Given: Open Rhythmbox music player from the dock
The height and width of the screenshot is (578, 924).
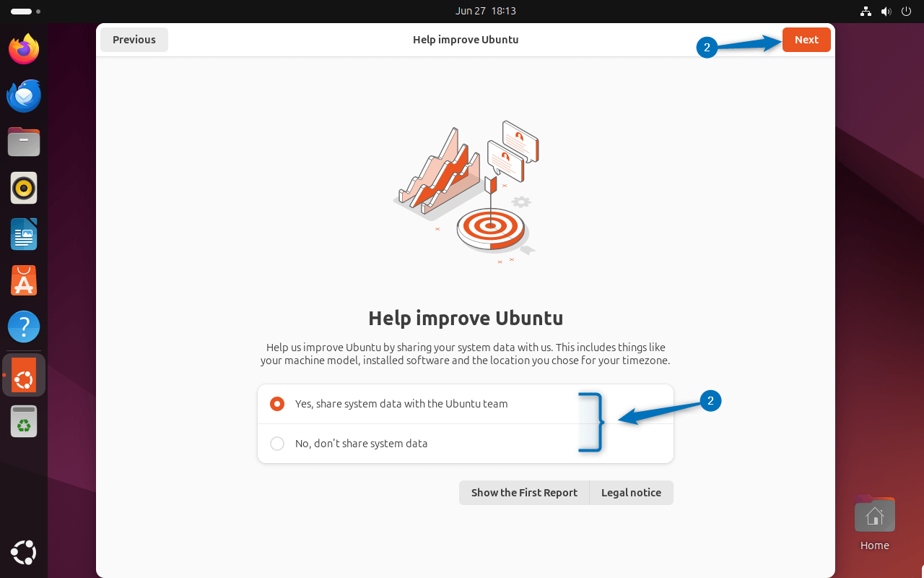Looking at the screenshot, I should coord(23,188).
